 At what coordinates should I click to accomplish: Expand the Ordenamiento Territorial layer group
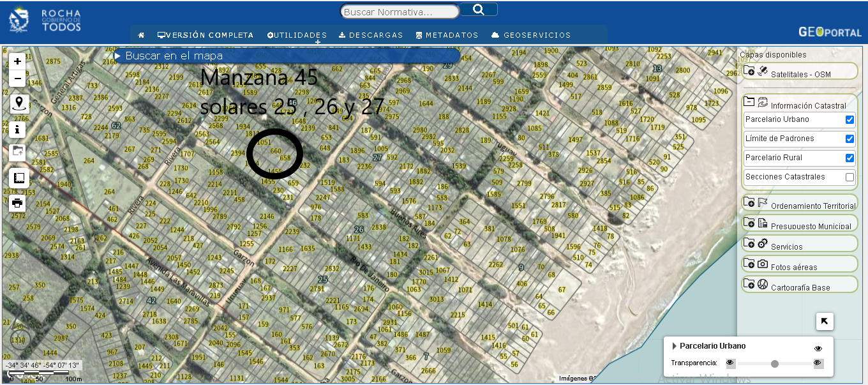(750, 203)
